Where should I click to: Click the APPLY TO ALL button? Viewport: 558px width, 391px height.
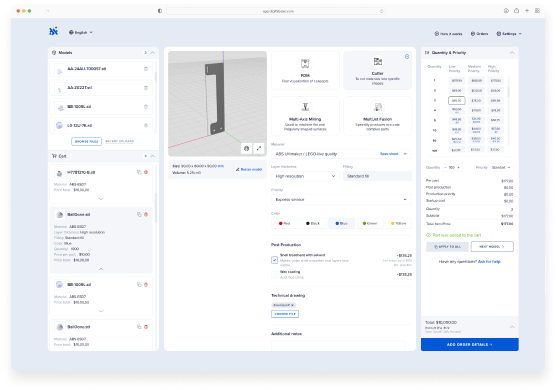coord(447,247)
